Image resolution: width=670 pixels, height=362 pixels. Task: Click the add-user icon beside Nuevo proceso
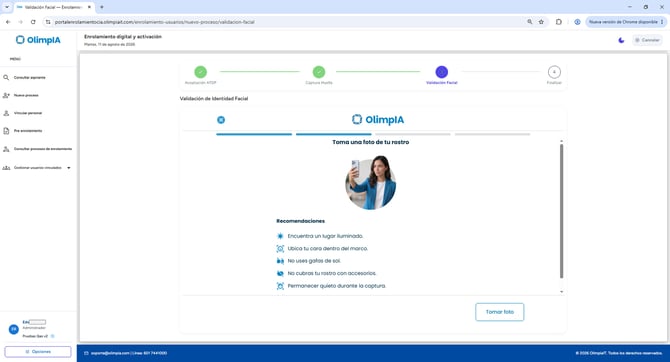(6, 95)
